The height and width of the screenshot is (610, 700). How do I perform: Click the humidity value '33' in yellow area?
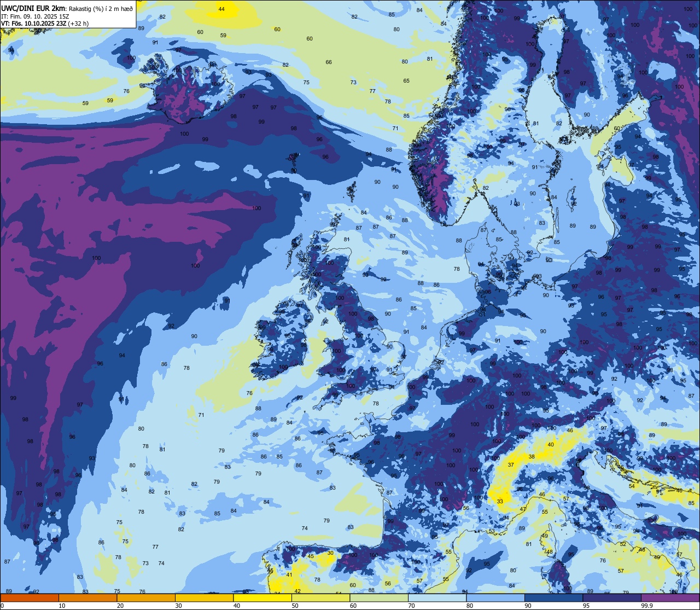point(500,501)
